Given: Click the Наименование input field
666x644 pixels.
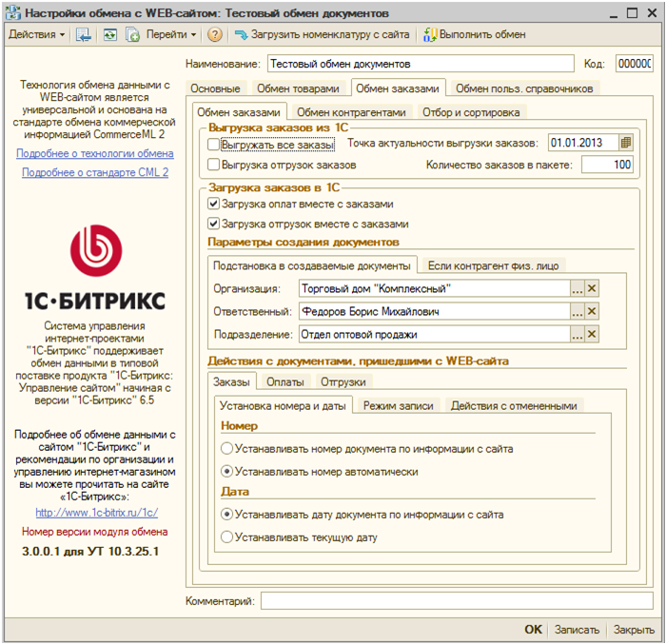Looking at the screenshot, I should (421, 64).
